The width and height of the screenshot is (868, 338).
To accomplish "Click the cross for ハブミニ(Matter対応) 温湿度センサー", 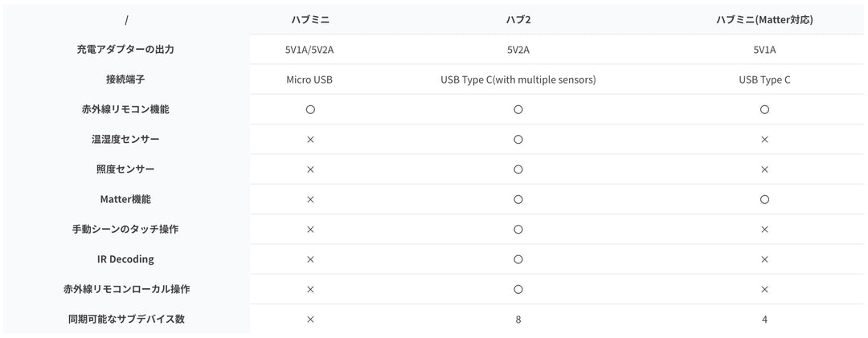I will click(764, 139).
